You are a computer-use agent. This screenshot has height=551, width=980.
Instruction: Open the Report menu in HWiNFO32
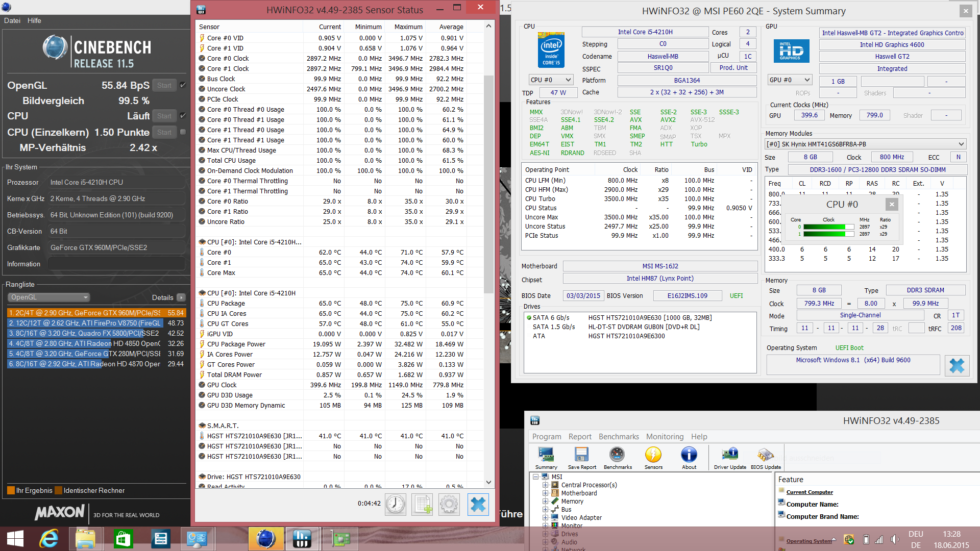click(x=580, y=437)
